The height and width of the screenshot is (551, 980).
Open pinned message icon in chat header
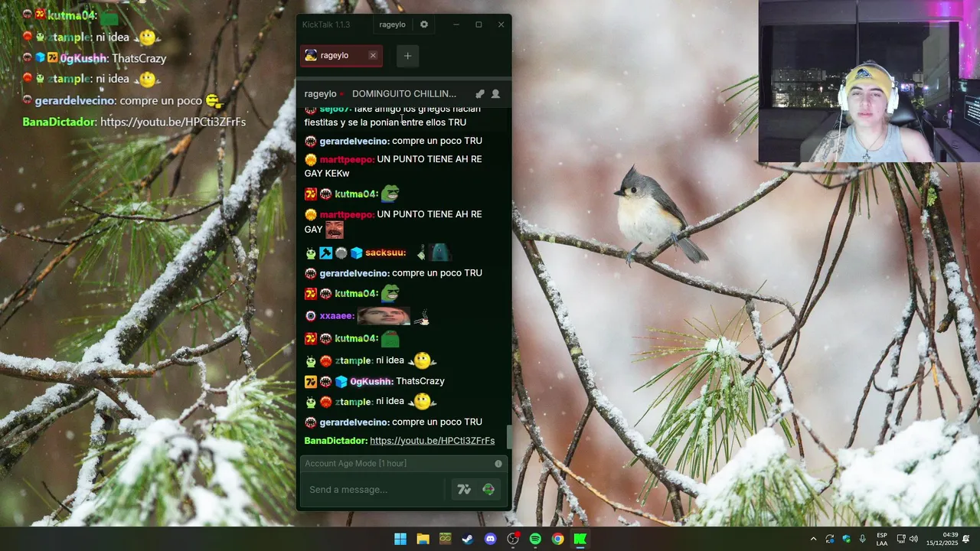coord(480,94)
